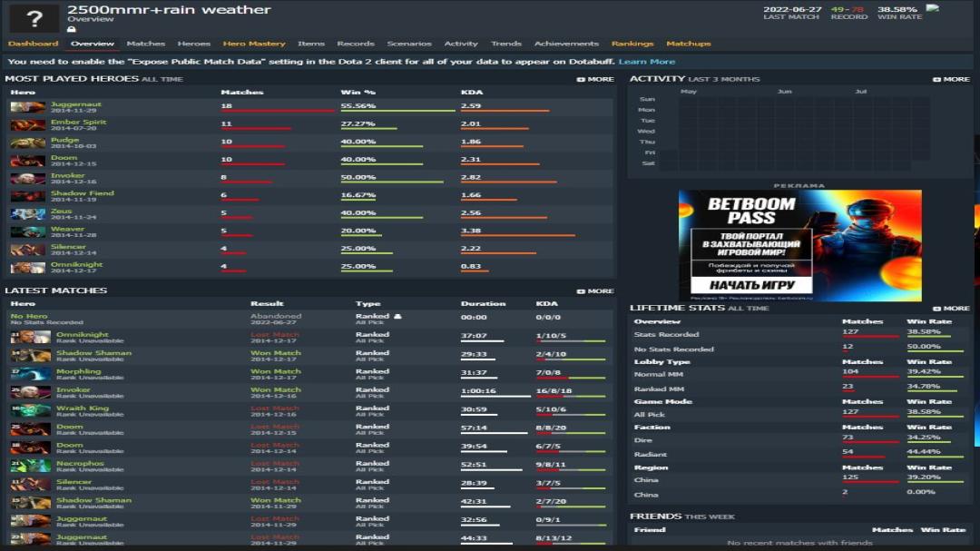980x551 pixels.
Task: Click the Learn More link
Action: point(647,62)
